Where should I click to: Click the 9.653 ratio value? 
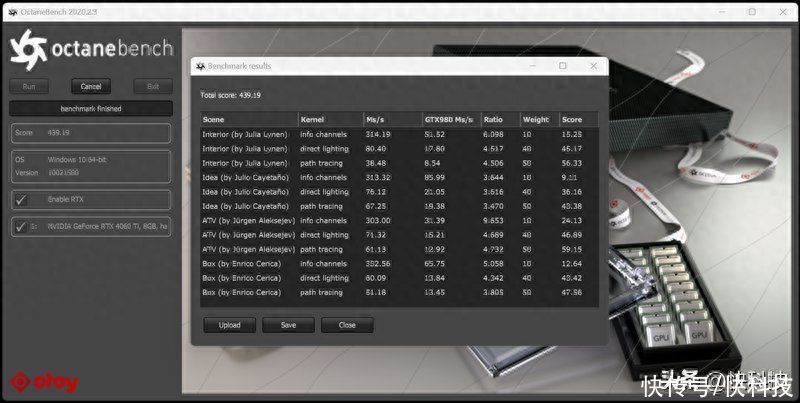pos(493,221)
